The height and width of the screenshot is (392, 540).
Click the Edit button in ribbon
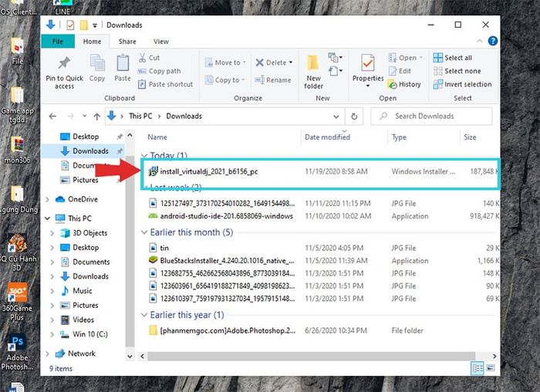[x=400, y=71]
